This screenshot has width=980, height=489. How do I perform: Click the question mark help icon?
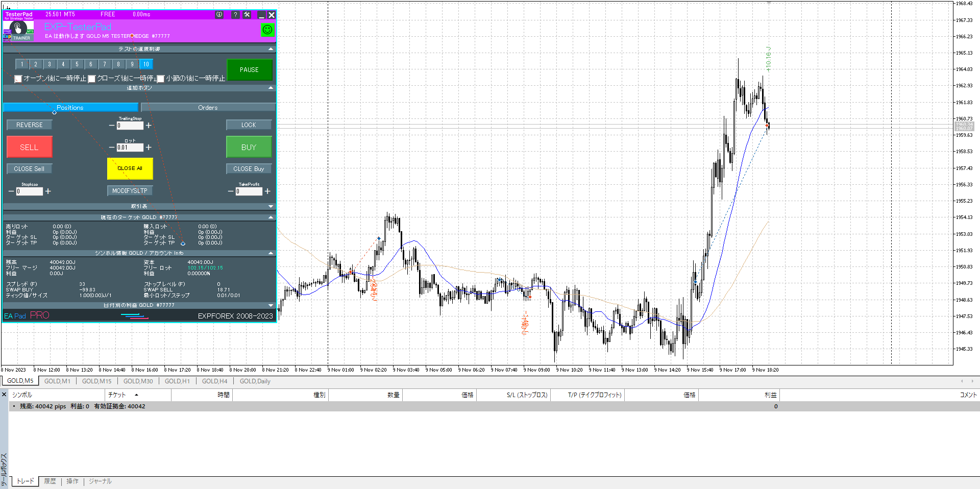235,15
